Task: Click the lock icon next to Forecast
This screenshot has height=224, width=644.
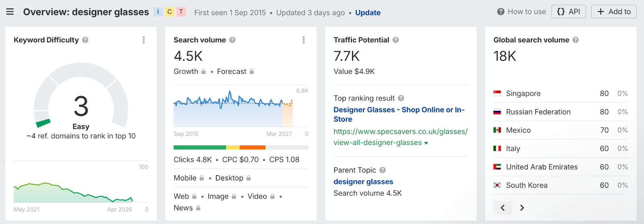Action: tap(252, 71)
